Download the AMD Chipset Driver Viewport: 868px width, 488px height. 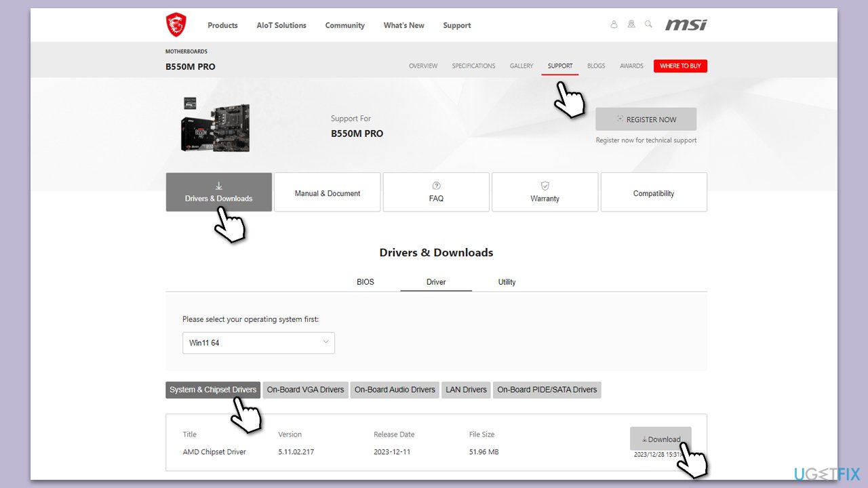[x=660, y=439]
